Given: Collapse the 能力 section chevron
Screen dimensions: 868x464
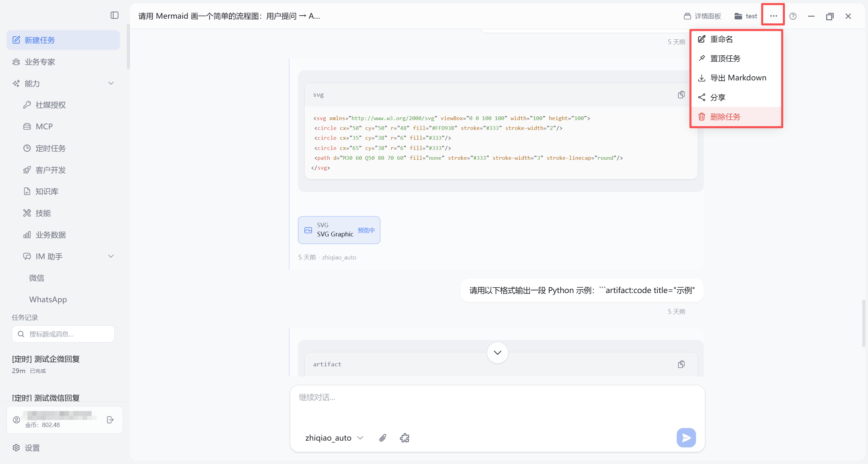Looking at the screenshot, I should tap(111, 83).
